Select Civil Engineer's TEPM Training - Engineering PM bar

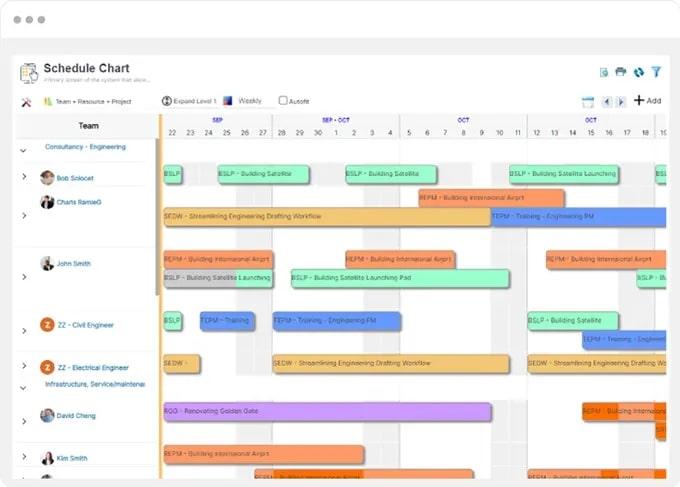pyautogui.click(x=337, y=321)
